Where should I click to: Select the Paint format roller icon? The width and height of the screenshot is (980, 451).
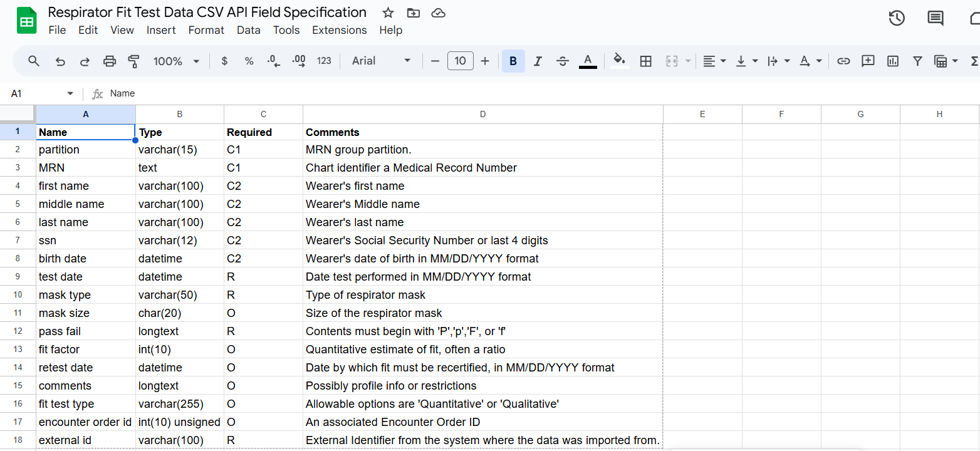pos(133,61)
